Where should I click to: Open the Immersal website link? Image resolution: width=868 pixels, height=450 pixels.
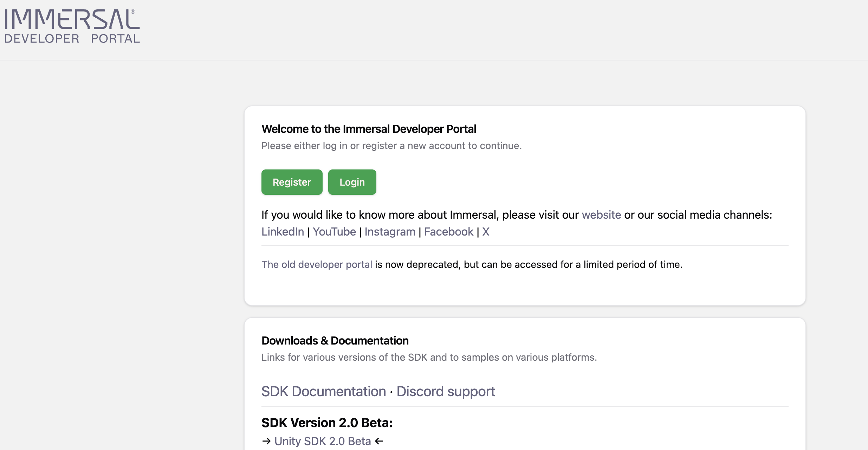pyautogui.click(x=601, y=215)
